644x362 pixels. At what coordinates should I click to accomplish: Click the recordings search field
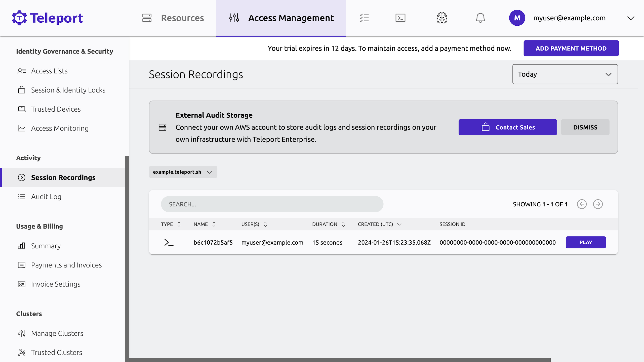pos(272,204)
